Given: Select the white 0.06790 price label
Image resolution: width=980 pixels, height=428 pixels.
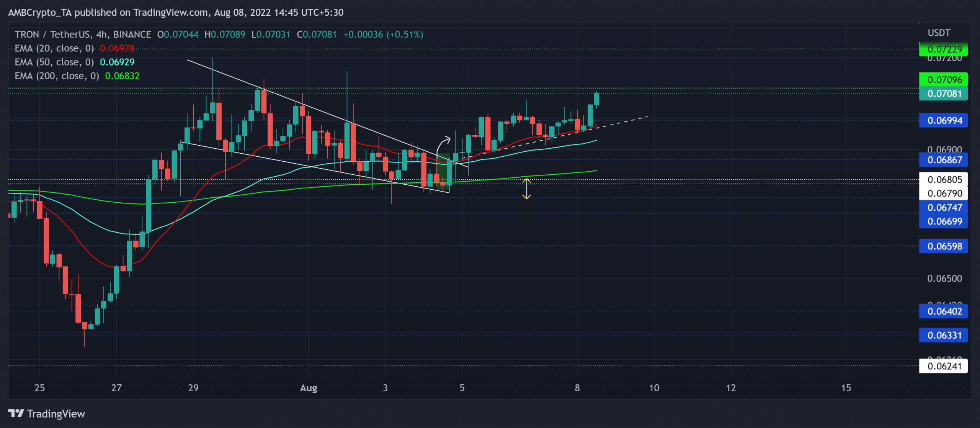Looking at the screenshot, I should [943, 193].
